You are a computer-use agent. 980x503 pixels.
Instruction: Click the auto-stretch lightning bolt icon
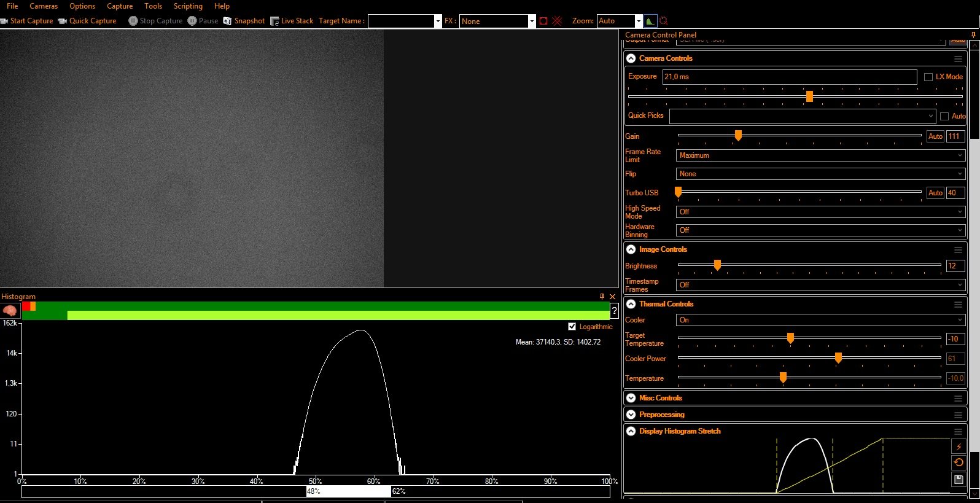point(959,446)
